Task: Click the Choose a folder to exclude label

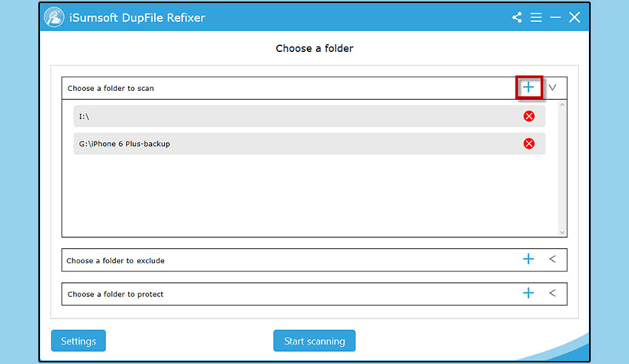Action: point(115,260)
